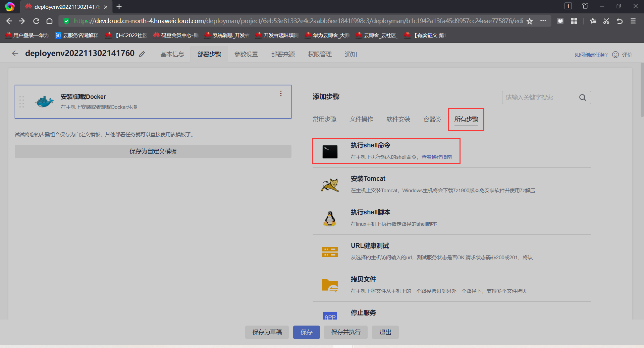Screen dimensions: 644x348
Task: Click the copy file folder icon
Action: [330, 285]
